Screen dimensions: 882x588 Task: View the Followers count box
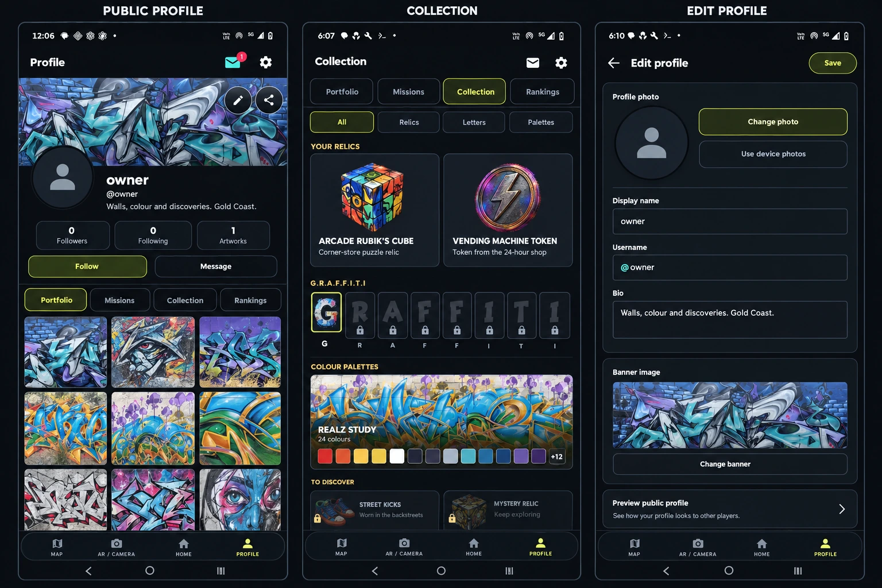tap(72, 235)
